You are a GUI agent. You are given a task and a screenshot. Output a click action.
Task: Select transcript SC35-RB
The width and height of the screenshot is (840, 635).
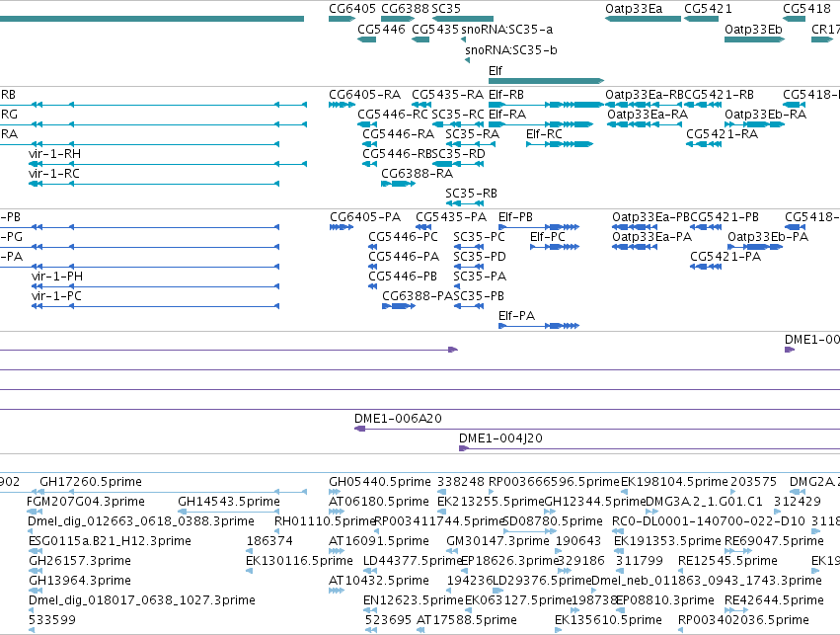472,193
